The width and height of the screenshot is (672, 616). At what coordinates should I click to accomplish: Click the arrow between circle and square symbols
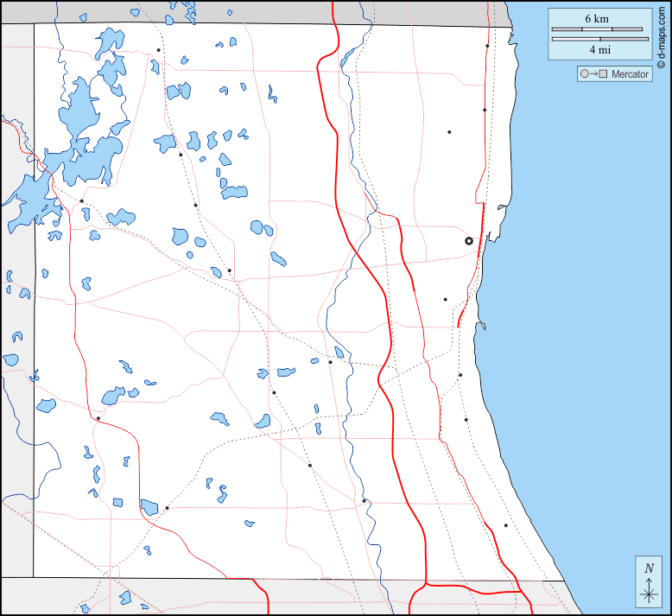pyautogui.click(x=593, y=74)
